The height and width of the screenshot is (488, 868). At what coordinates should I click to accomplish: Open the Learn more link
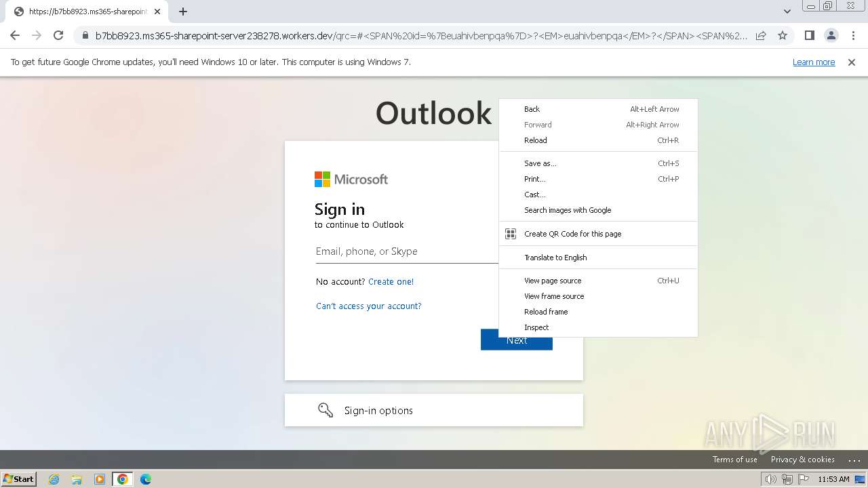pos(814,62)
